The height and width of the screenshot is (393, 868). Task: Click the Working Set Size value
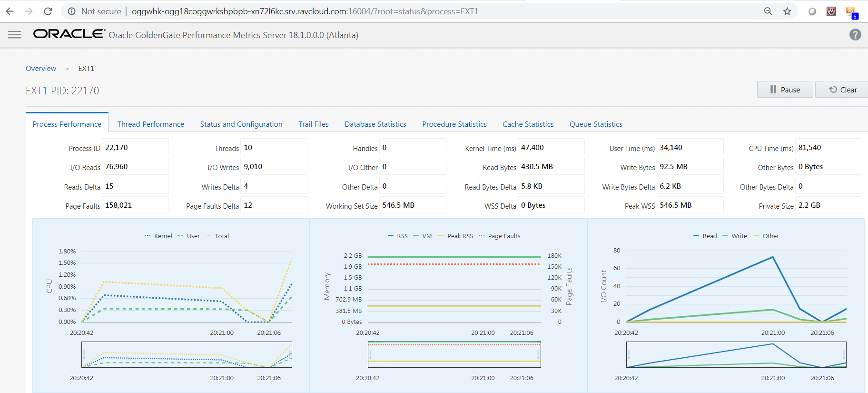click(x=413, y=205)
